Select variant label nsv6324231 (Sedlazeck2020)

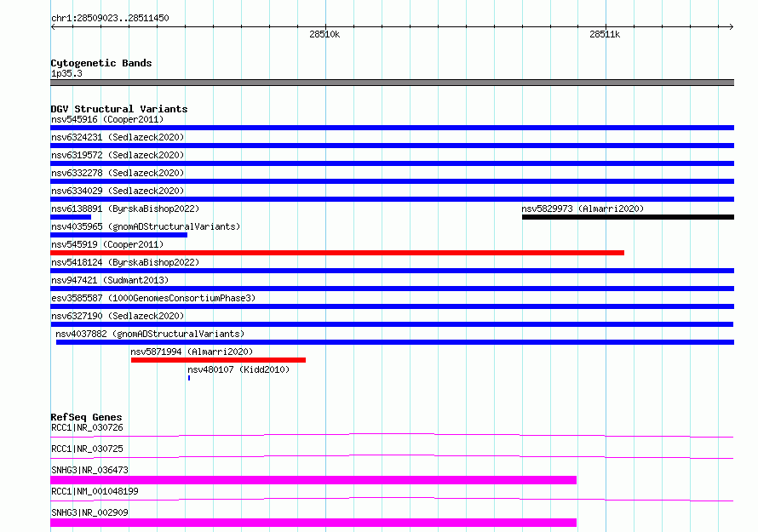(118, 137)
